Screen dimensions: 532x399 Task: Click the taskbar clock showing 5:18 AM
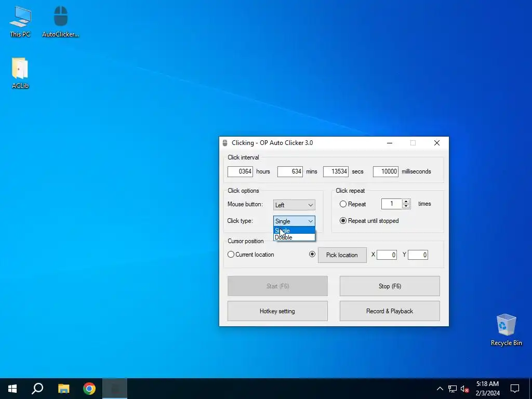tap(487, 389)
